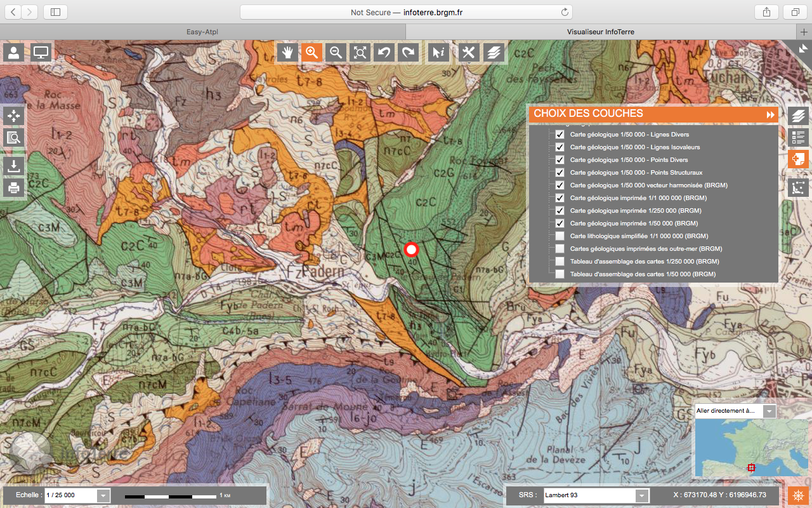812x508 pixels.
Task: Open the 'Aller directement à' dropdown
Action: click(769, 411)
